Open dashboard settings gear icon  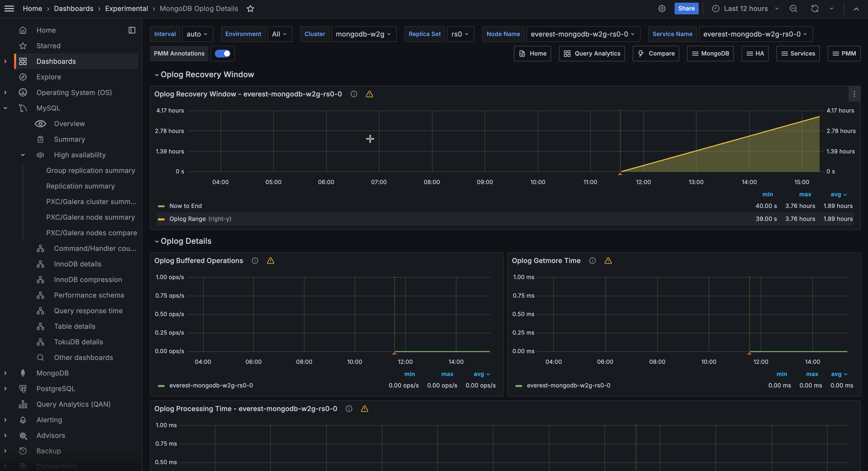point(662,9)
